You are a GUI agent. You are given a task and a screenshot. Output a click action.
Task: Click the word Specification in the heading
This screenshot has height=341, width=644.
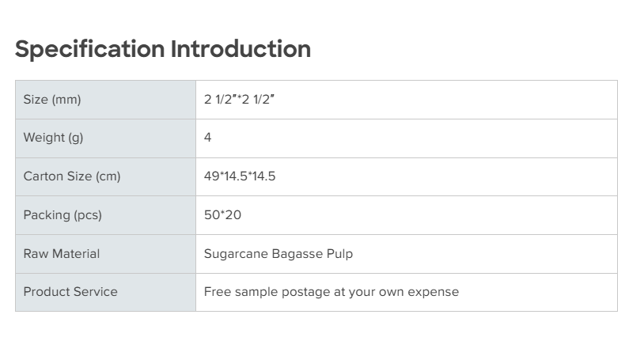(x=89, y=49)
